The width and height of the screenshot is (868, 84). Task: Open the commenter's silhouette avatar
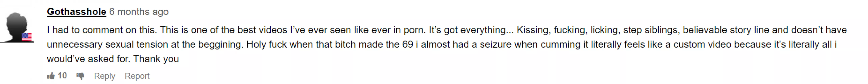pyautogui.click(x=17, y=26)
